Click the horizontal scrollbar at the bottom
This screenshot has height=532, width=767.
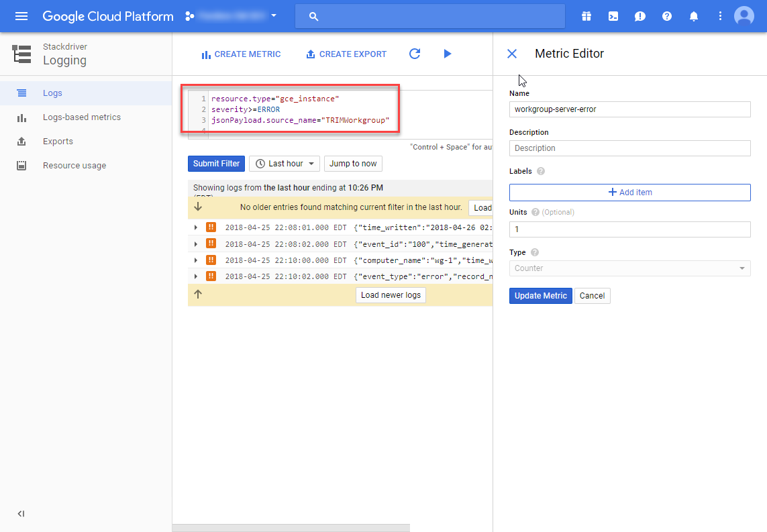[x=291, y=528]
